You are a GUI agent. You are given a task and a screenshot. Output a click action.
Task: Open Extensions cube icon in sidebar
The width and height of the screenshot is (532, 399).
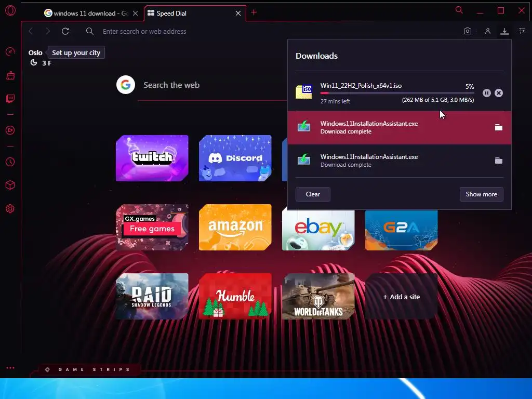[x=10, y=185]
